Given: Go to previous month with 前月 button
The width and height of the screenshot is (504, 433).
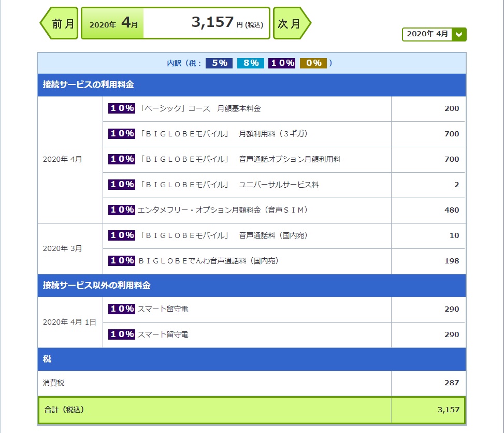Looking at the screenshot, I should pyautogui.click(x=60, y=23).
